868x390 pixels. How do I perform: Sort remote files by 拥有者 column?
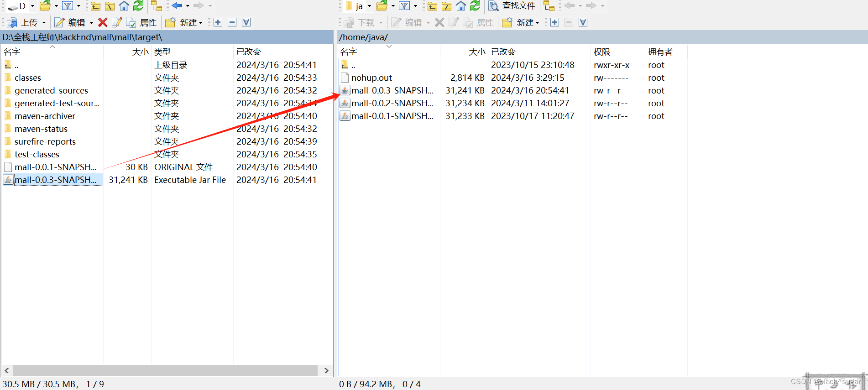666,52
